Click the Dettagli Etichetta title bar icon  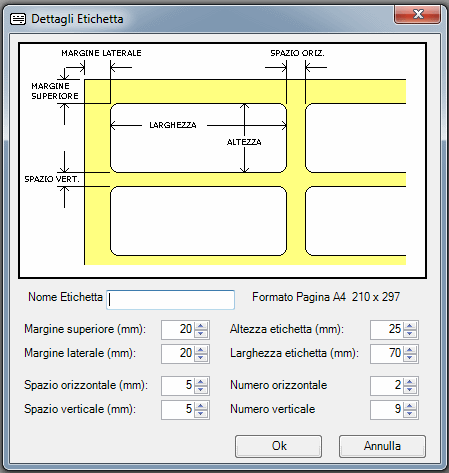(x=18, y=19)
